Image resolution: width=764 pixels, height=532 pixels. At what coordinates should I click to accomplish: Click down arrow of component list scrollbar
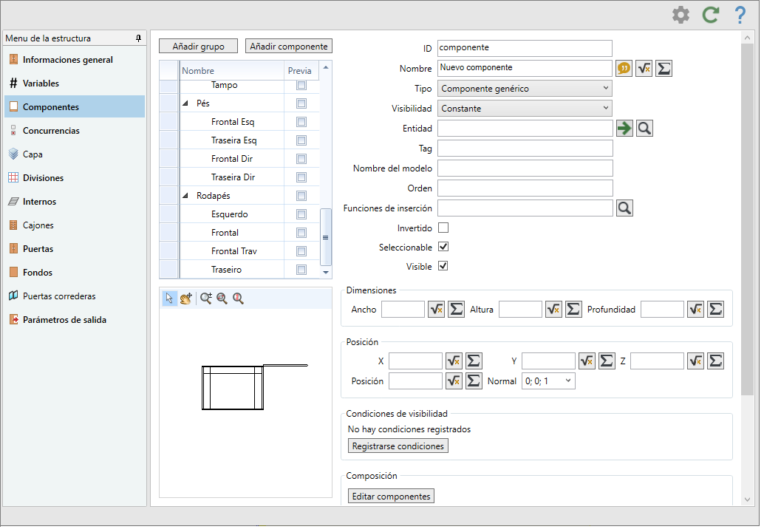(x=327, y=274)
